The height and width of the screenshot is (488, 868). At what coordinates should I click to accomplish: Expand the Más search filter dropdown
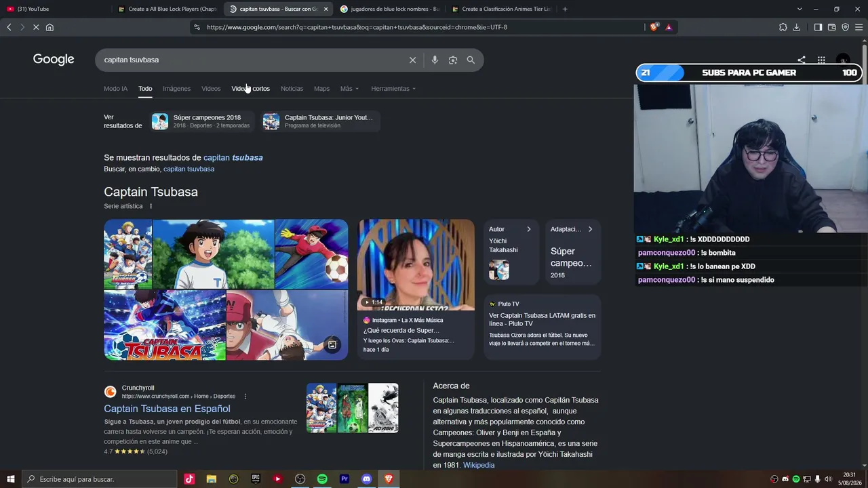[349, 89]
